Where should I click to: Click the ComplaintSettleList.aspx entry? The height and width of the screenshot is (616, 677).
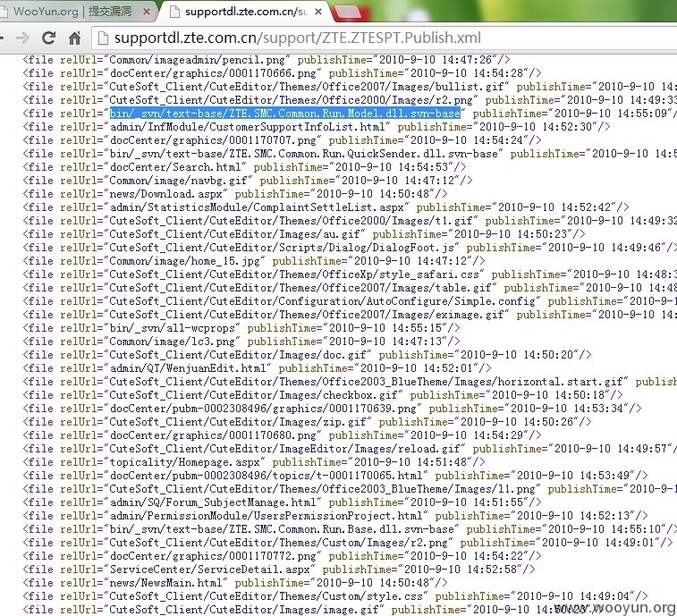coord(326,207)
